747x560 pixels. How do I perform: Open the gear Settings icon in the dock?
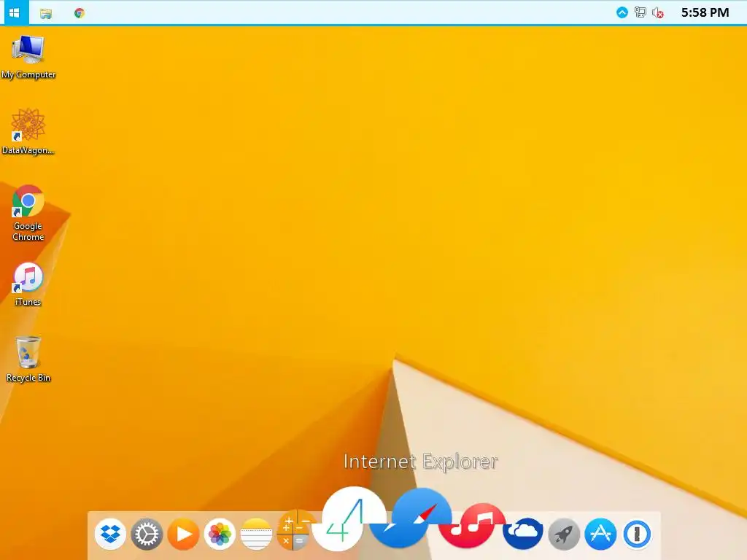click(x=147, y=534)
